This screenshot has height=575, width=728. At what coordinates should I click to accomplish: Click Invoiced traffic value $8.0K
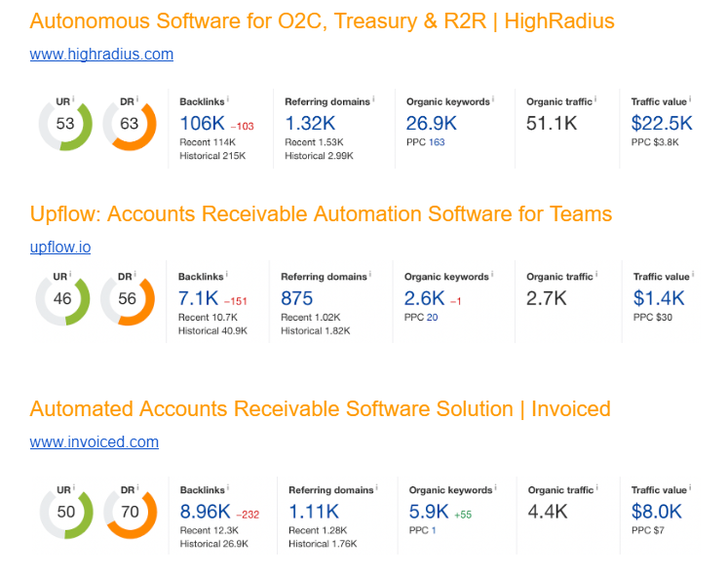click(x=657, y=512)
